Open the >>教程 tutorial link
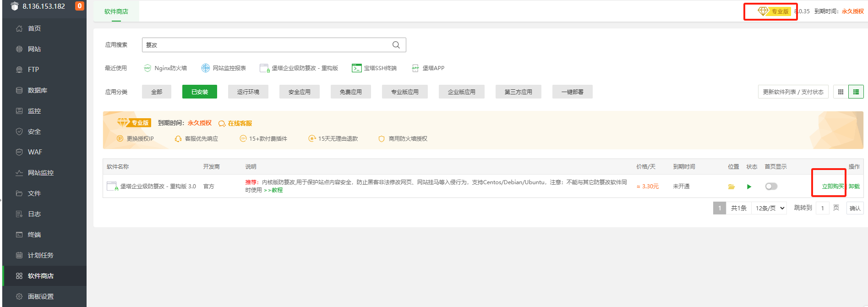This screenshot has height=307, width=868. [x=273, y=190]
